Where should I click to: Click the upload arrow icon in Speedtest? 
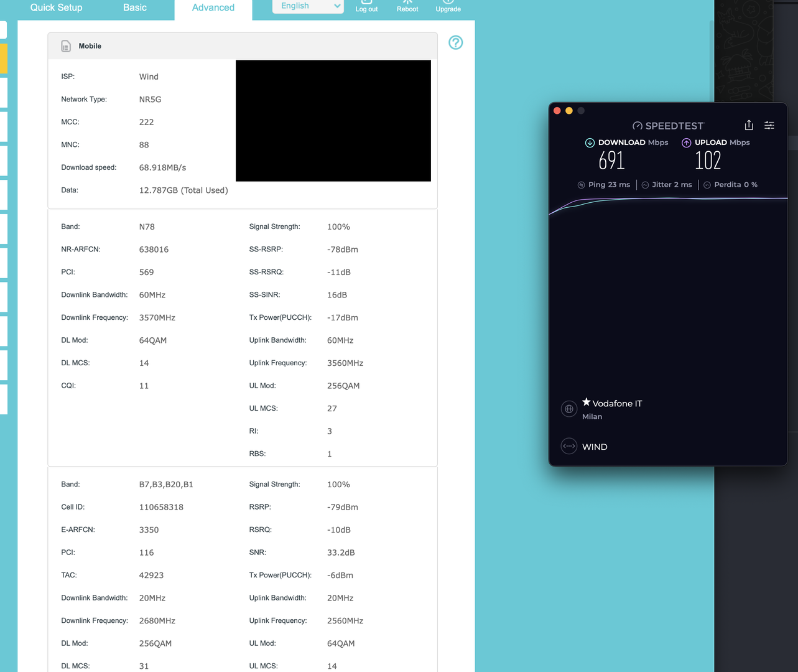(x=687, y=142)
